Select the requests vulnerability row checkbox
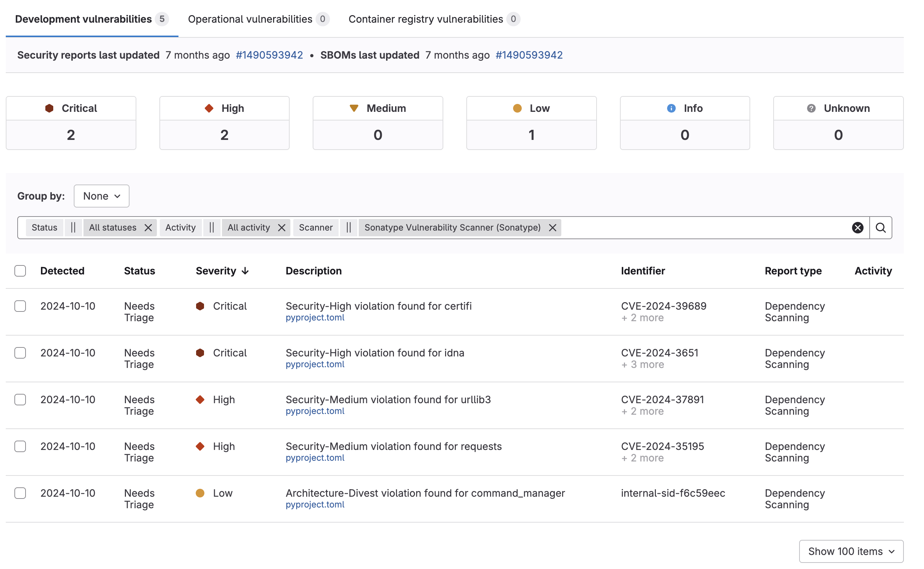Screen dimensions: 924x569 coord(20,446)
